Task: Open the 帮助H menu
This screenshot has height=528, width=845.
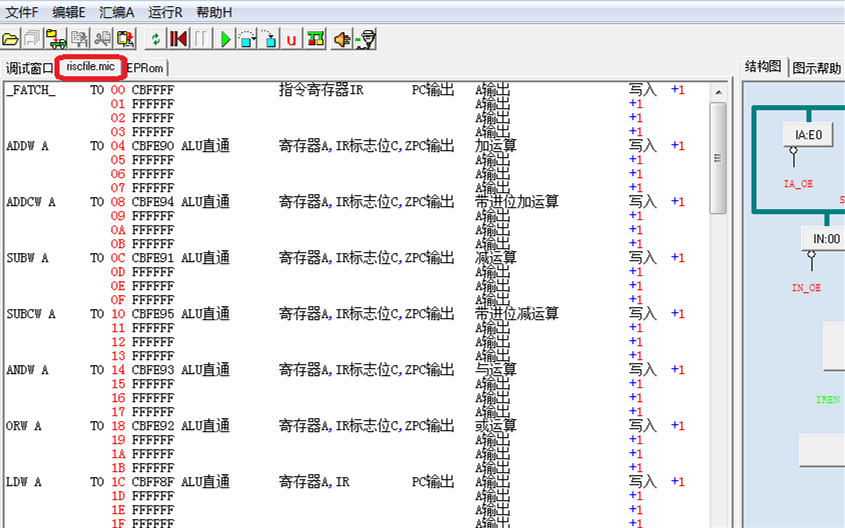Action: tap(216, 11)
